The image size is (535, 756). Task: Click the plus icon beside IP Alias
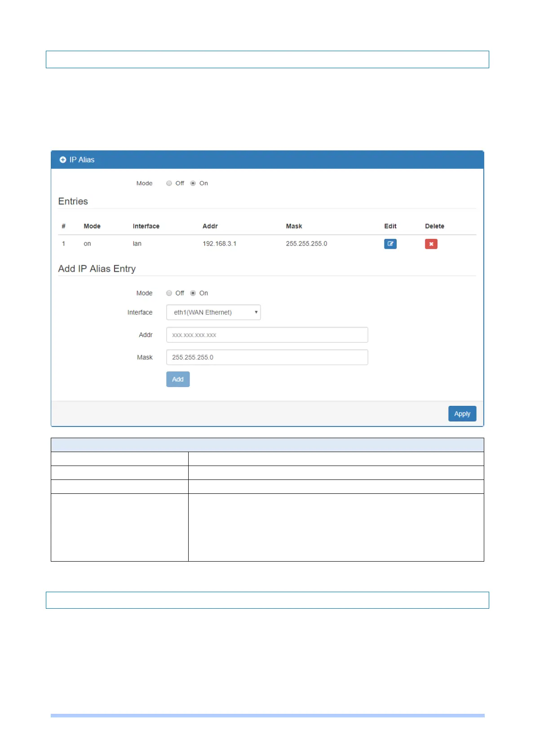63,160
